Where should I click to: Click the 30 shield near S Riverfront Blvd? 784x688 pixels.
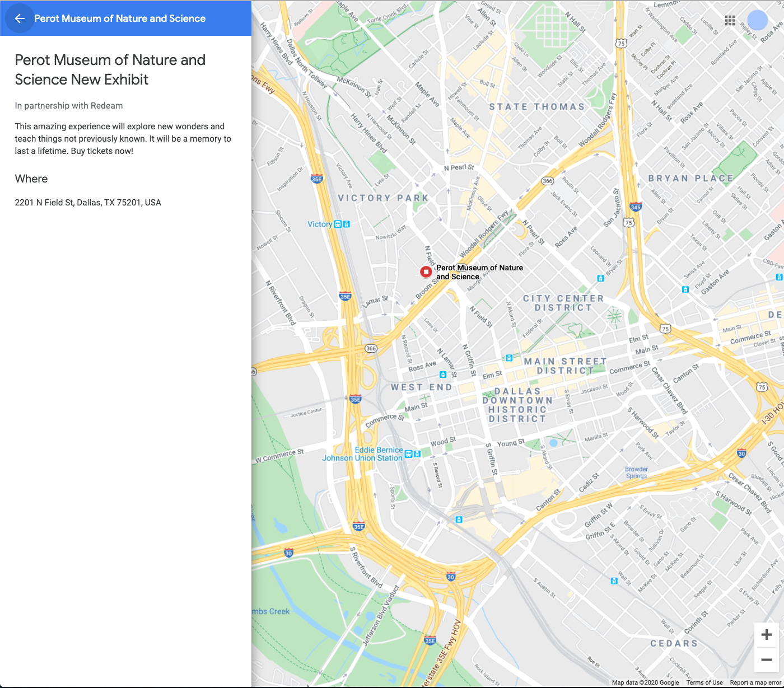click(288, 553)
